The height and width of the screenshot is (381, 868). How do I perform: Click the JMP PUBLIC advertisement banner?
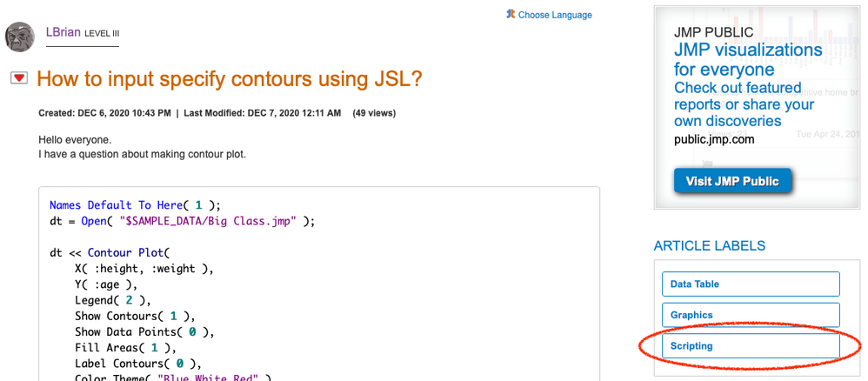click(757, 108)
